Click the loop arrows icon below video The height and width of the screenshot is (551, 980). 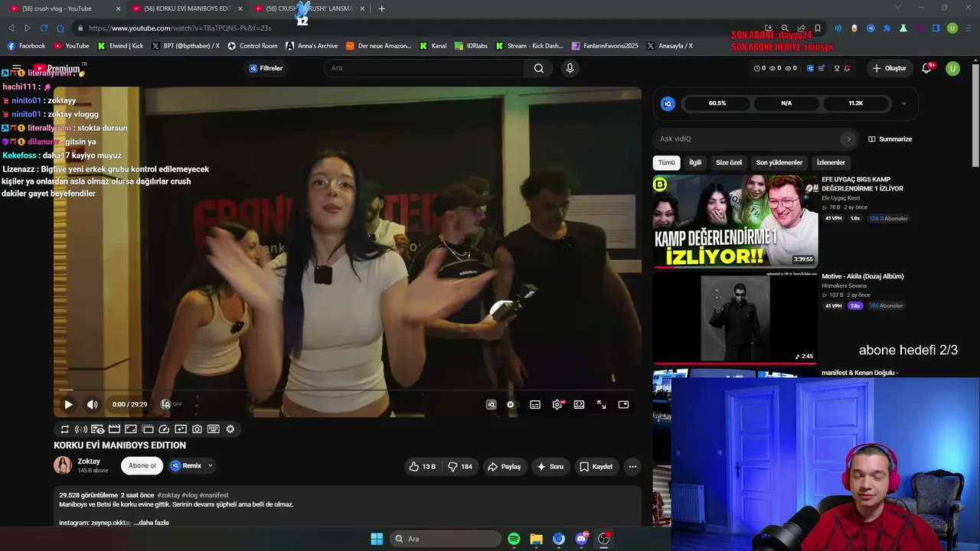64,429
